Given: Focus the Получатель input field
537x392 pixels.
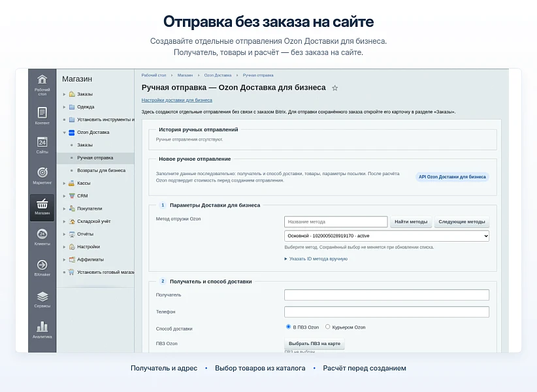Looking at the screenshot, I should 387,295.
